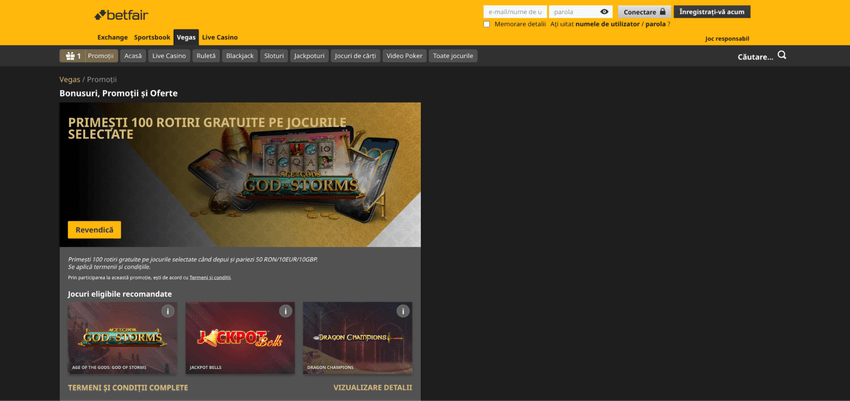Click the Betfair logo
850x401 pixels.
[x=121, y=15]
